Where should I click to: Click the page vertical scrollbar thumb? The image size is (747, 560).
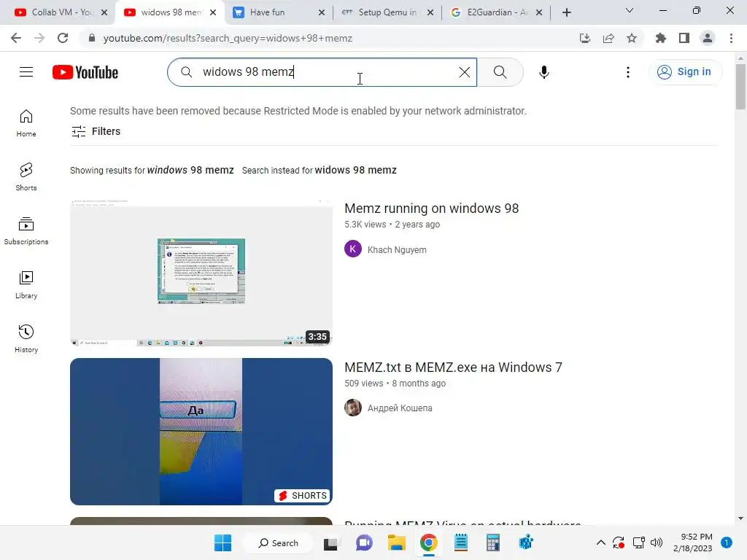click(x=740, y=86)
